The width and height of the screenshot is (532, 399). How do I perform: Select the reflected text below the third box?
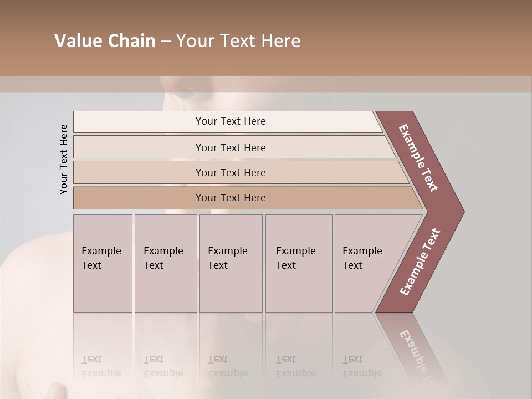coord(227,366)
